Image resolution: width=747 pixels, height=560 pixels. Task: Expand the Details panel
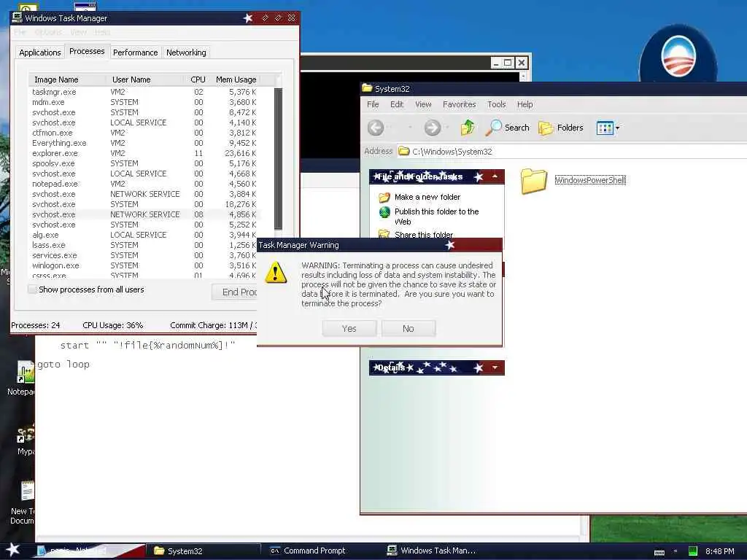495,367
